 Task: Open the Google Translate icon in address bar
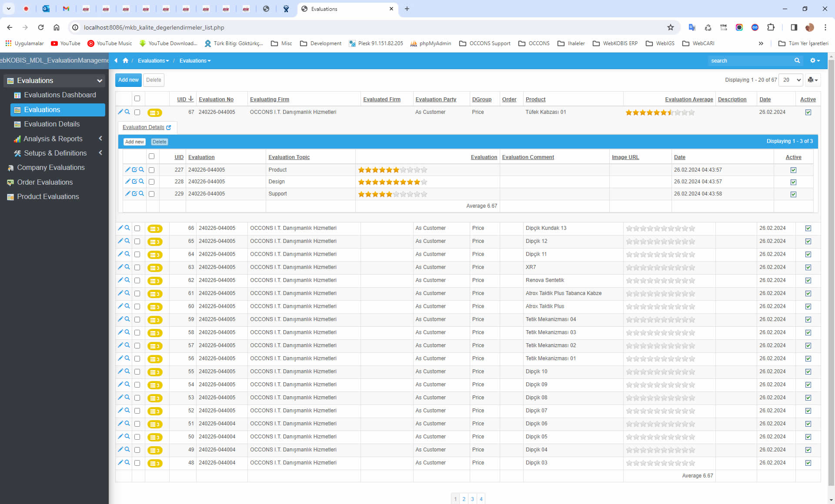click(692, 27)
